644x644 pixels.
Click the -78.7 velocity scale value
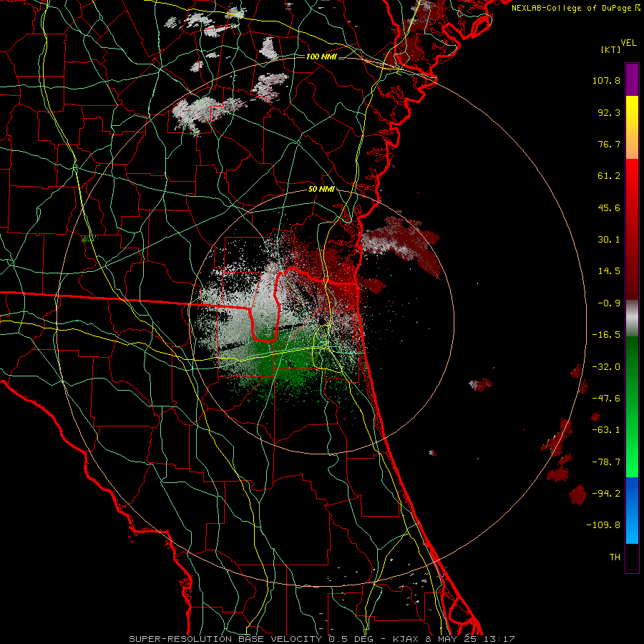606,462
